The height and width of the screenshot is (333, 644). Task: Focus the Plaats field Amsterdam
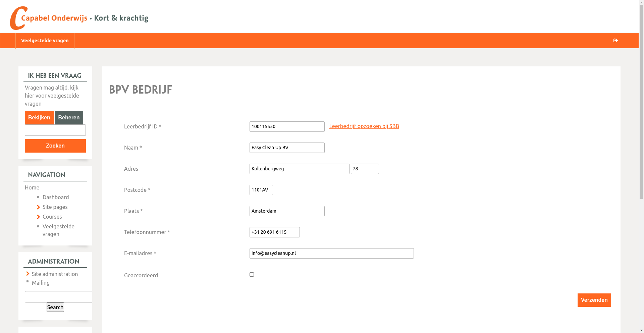click(287, 211)
